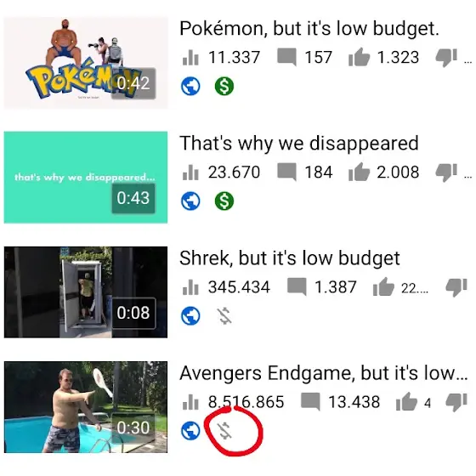This screenshot has width=476, height=476.
Task: Click the circled demonetized icon under Avengers Endgame
Action: click(x=224, y=431)
